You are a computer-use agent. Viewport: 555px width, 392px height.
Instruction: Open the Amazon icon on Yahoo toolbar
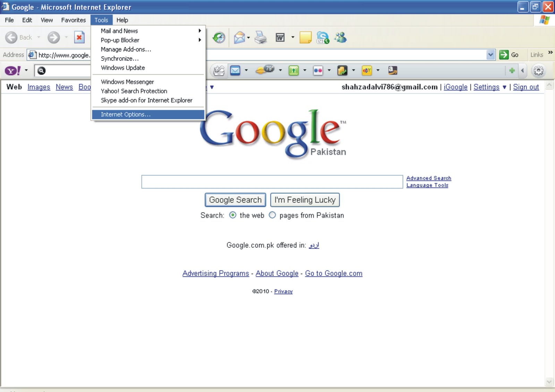point(393,70)
